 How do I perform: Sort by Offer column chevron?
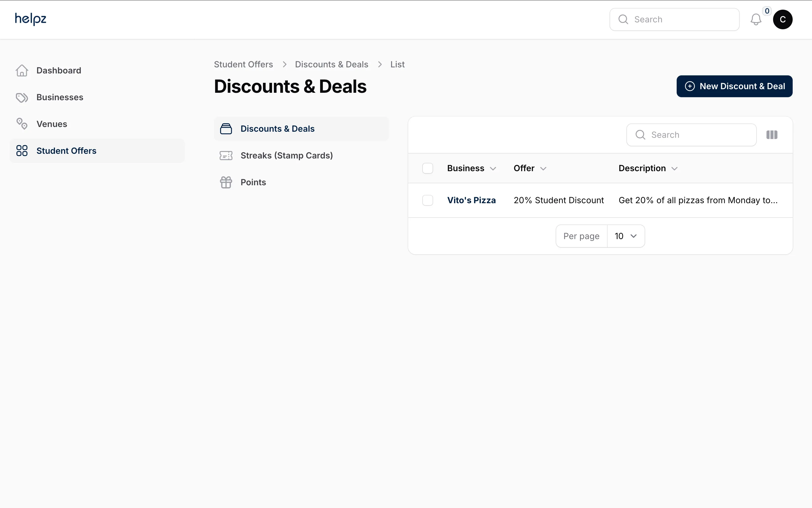pos(543,169)
